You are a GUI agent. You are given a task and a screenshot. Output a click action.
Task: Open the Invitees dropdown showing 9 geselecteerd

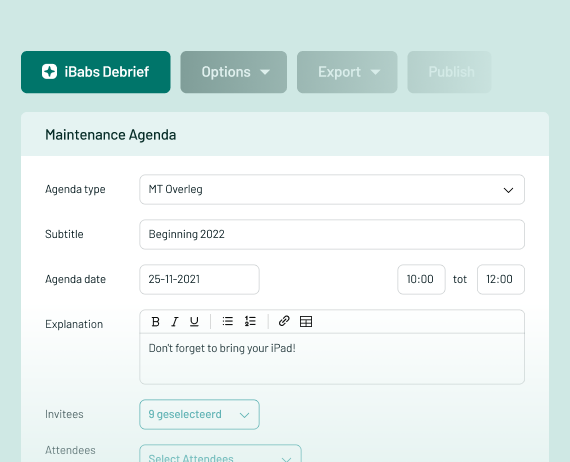(199, 414)
